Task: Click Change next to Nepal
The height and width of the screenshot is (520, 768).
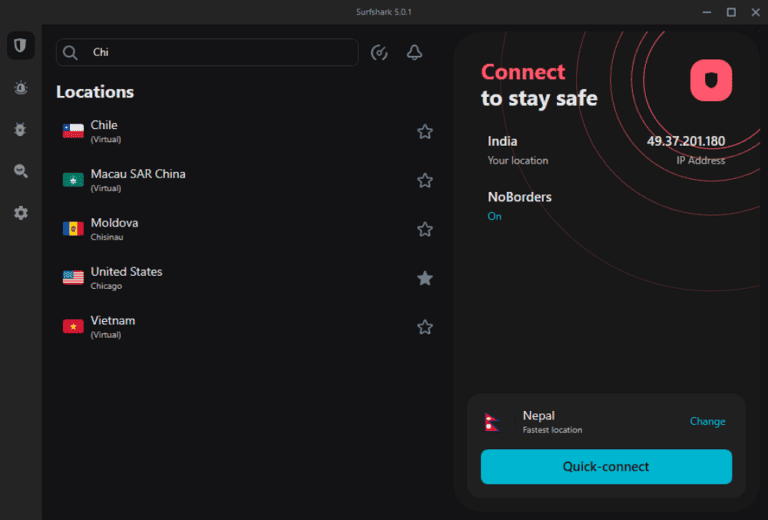Action: click(707, 422)
